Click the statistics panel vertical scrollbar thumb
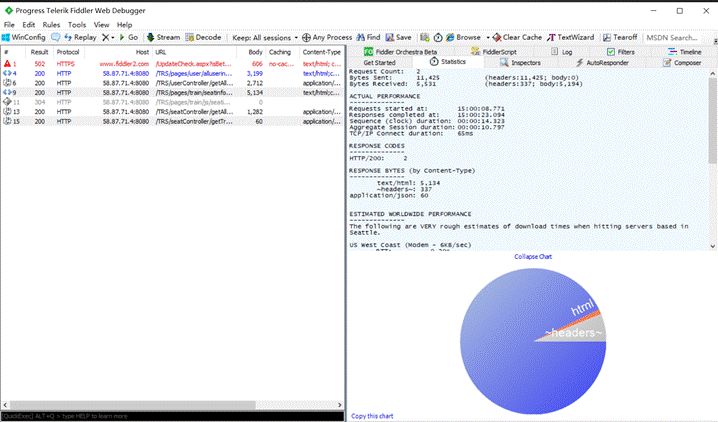 [713, 120]
